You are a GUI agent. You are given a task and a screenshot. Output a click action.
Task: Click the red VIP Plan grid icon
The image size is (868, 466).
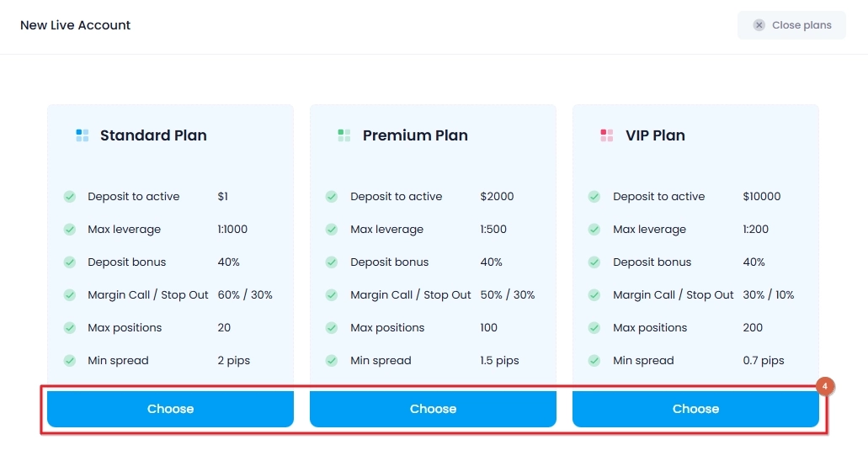pyautogui.click(x=607, y=135)
